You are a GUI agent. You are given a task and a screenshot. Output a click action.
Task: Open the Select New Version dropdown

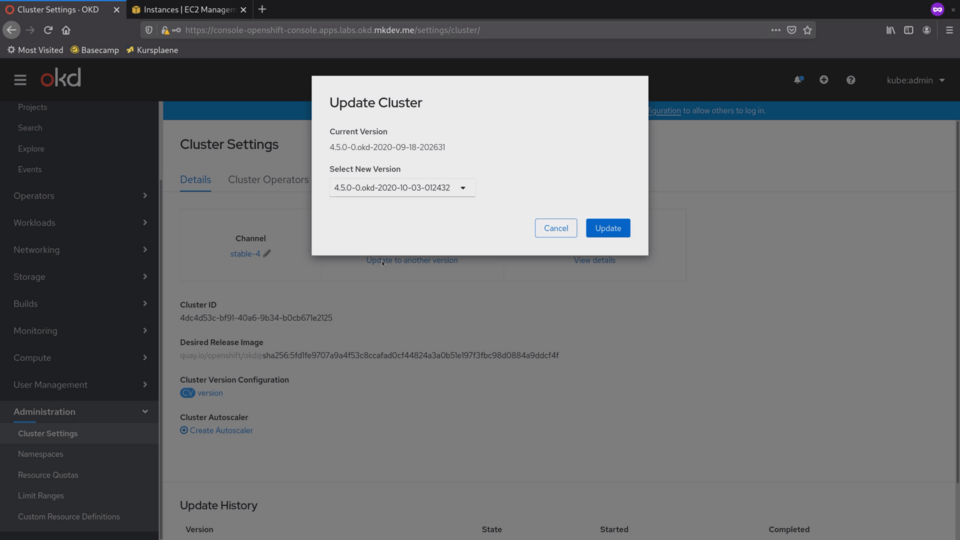coord(402,187)
